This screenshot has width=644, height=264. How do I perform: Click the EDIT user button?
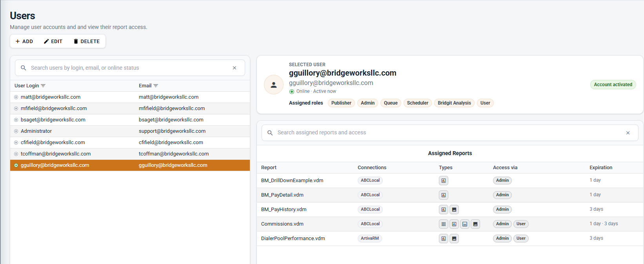[x=53, y=42]
